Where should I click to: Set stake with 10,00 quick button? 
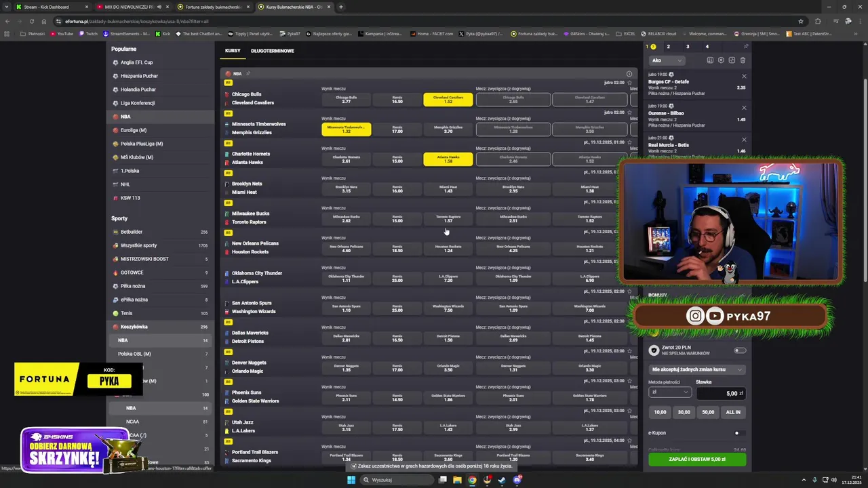[660, 411]
